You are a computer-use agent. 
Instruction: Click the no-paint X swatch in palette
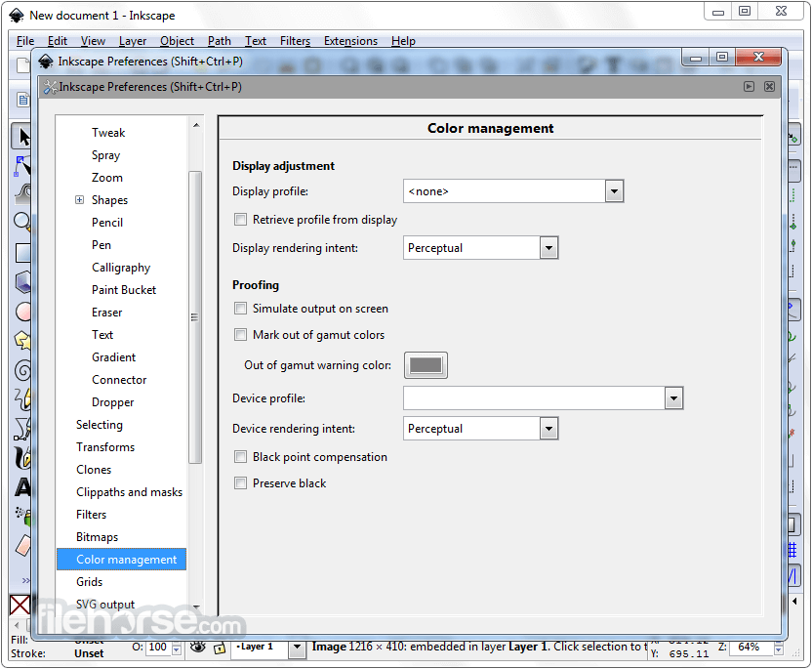pyautogui.click(x=20, y=606)
